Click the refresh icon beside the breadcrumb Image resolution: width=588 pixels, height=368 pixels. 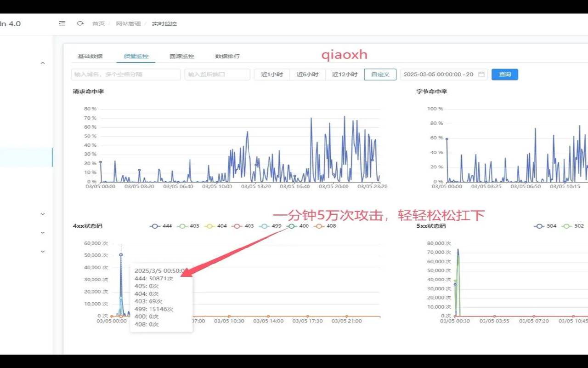(80, 23)
